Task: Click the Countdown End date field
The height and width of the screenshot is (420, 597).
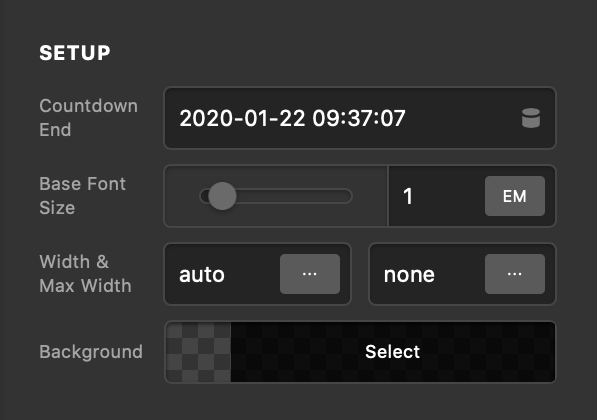Action: (x=360, y=118)
